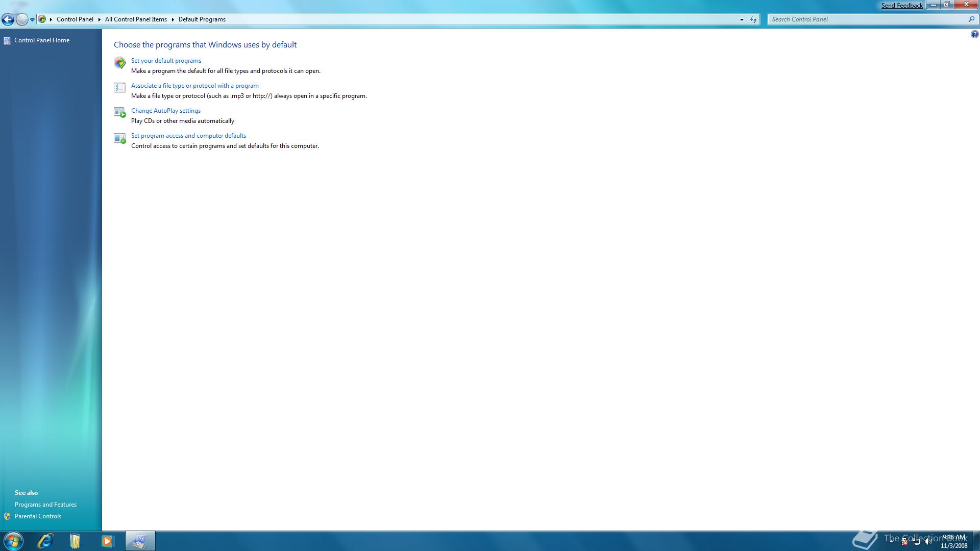Open Change AutoPlay settings

tap(166, 111)
